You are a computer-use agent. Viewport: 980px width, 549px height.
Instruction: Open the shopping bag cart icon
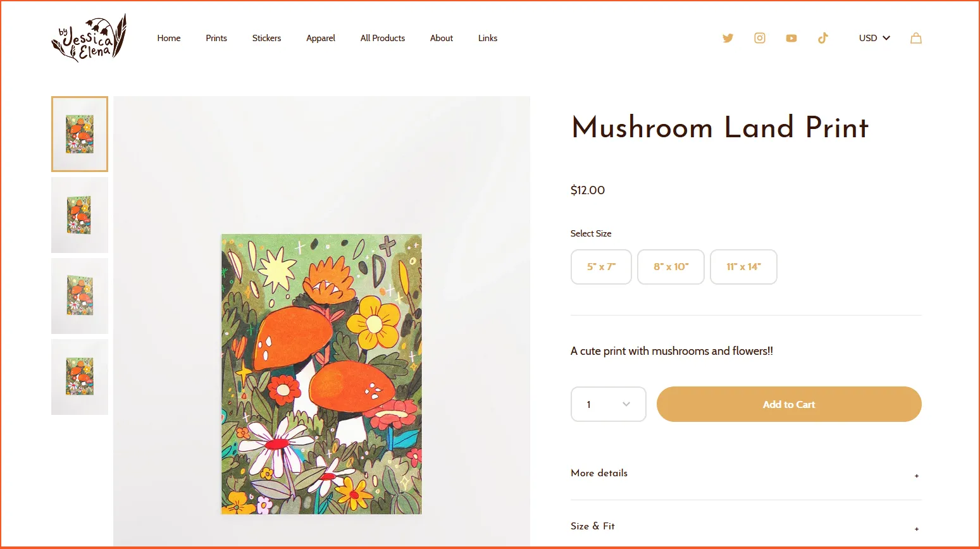coord(915,38)
